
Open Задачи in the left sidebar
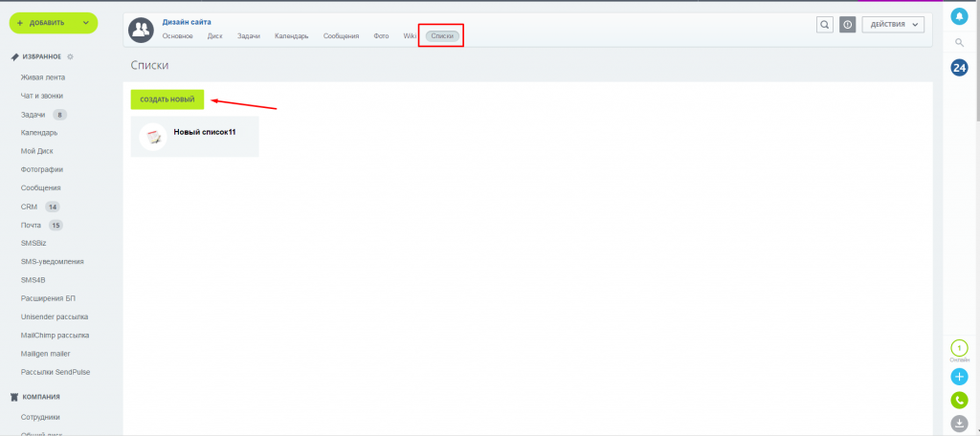pos(33,115)
